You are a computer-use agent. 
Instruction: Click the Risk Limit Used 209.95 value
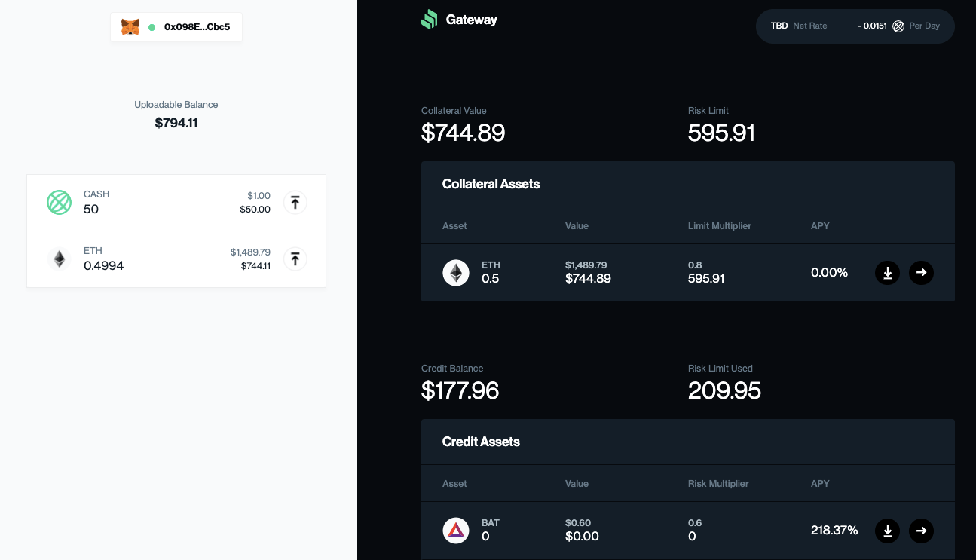coord(724,390)
